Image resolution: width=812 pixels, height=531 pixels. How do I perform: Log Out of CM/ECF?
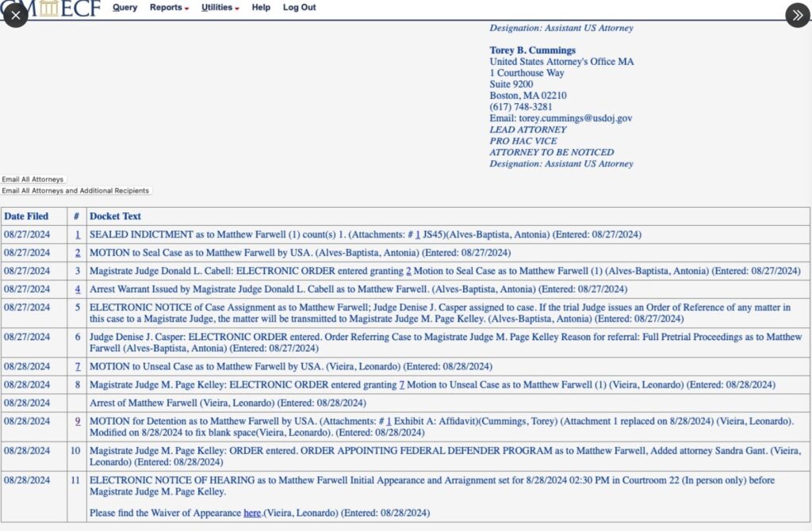[x=299, y=7]
